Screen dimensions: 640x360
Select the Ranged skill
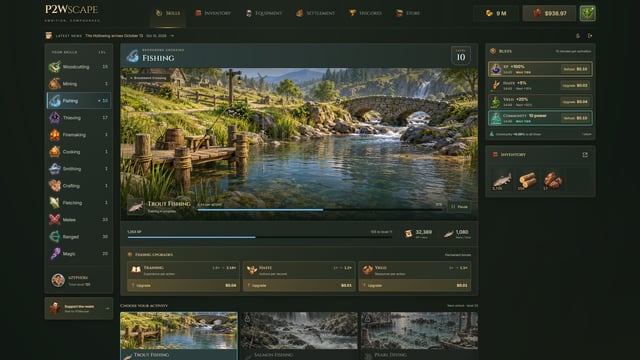coord(79,237)
